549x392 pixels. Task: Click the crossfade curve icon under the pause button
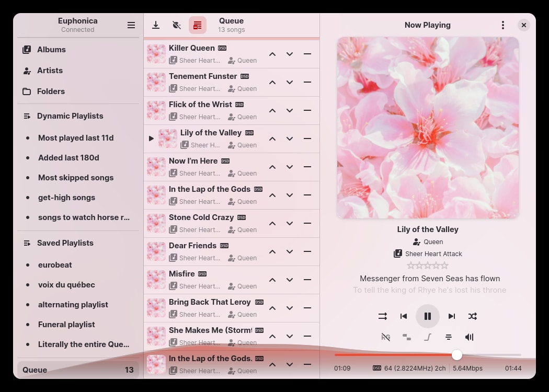coord(428,337)
